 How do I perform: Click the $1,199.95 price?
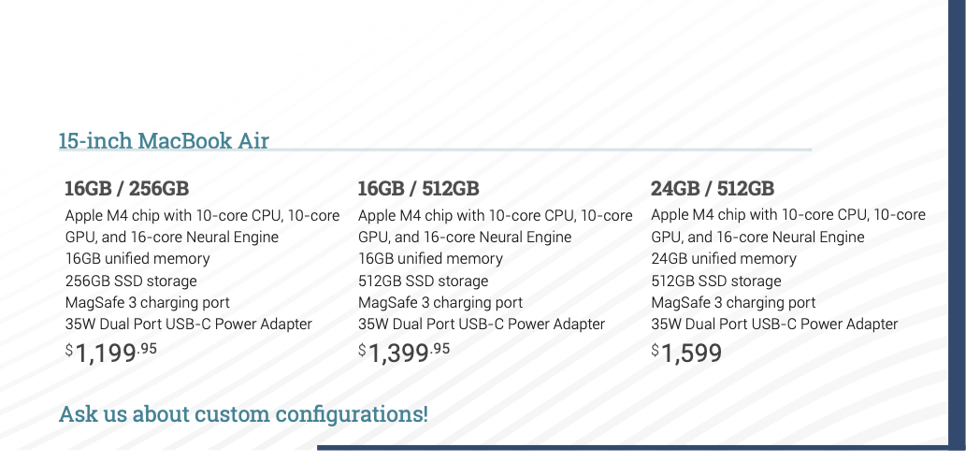click(114, 354)
